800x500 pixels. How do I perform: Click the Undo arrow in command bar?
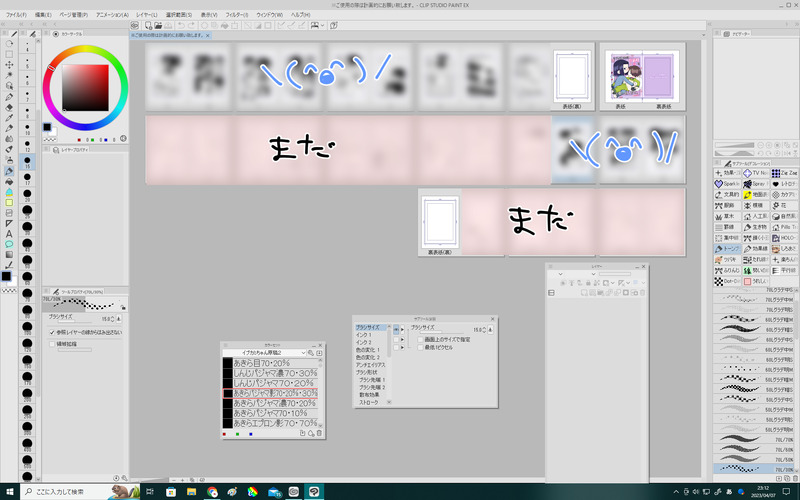(x=181, y=25)
